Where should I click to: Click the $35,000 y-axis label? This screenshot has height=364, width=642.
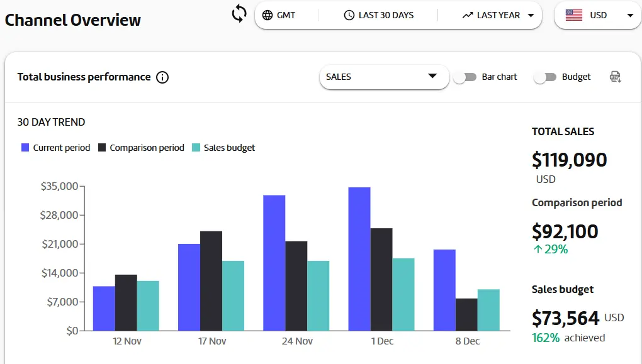(x=59, y=186)
